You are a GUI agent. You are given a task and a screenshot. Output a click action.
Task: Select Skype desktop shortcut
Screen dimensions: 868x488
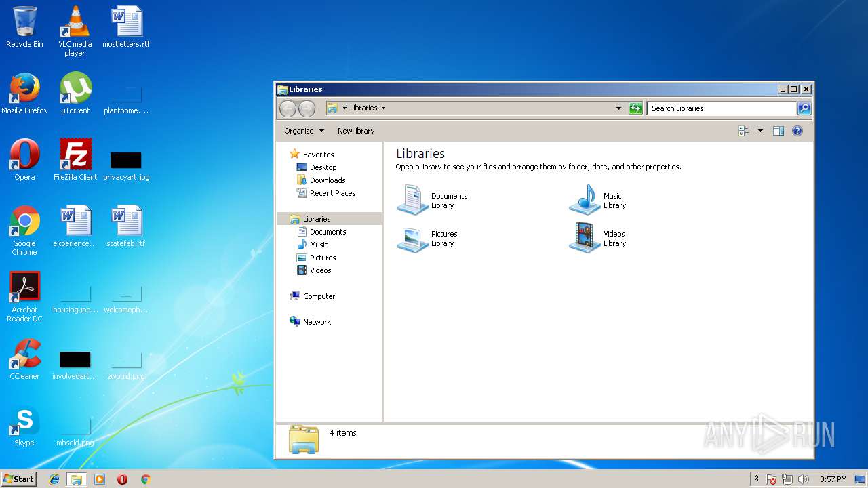click(x=24, y=426)
